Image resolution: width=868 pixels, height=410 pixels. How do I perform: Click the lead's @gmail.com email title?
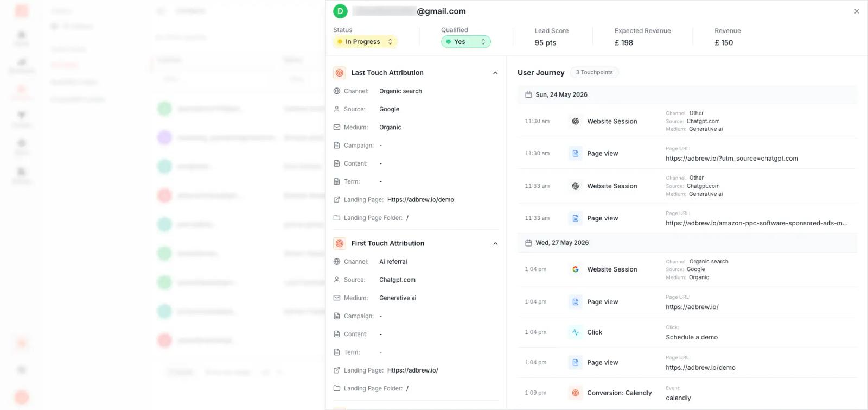pos(409,11)
